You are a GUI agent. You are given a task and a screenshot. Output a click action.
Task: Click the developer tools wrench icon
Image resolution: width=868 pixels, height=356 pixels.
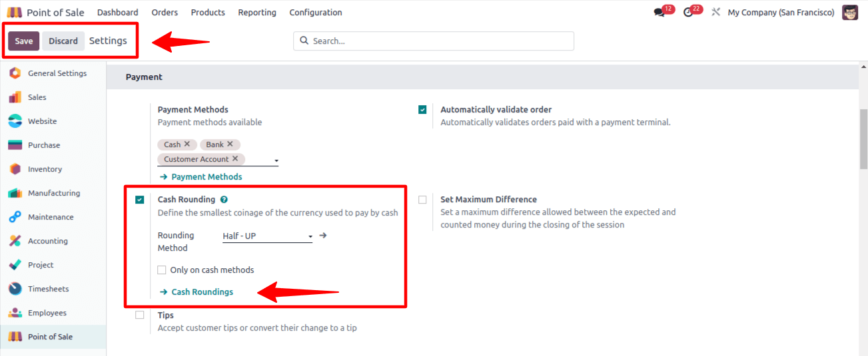tap(716, 12)
